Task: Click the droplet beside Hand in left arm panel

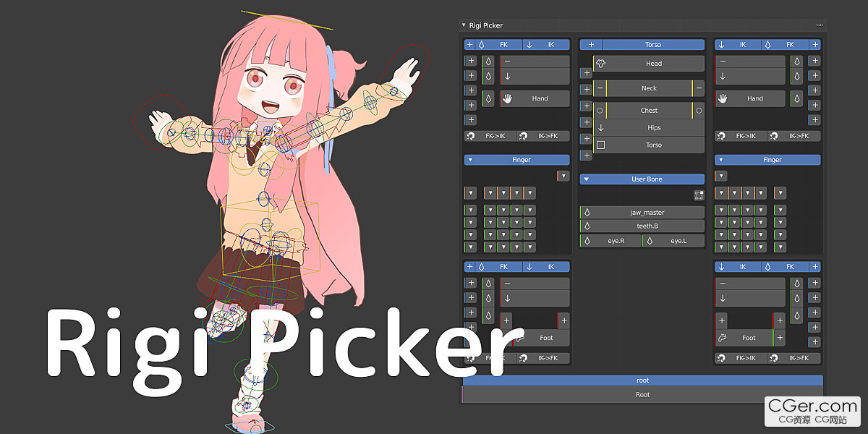Action: (x=488, y=98)
